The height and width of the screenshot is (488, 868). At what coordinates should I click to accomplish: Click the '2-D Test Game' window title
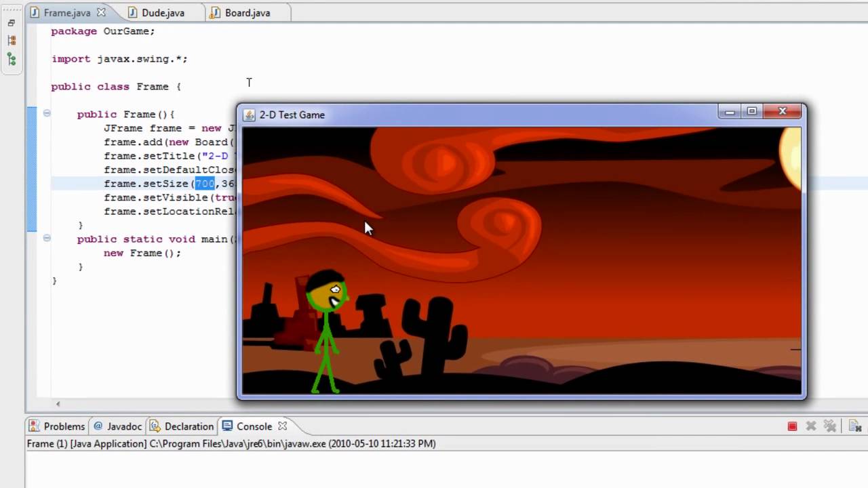click(x=292, y=115)
